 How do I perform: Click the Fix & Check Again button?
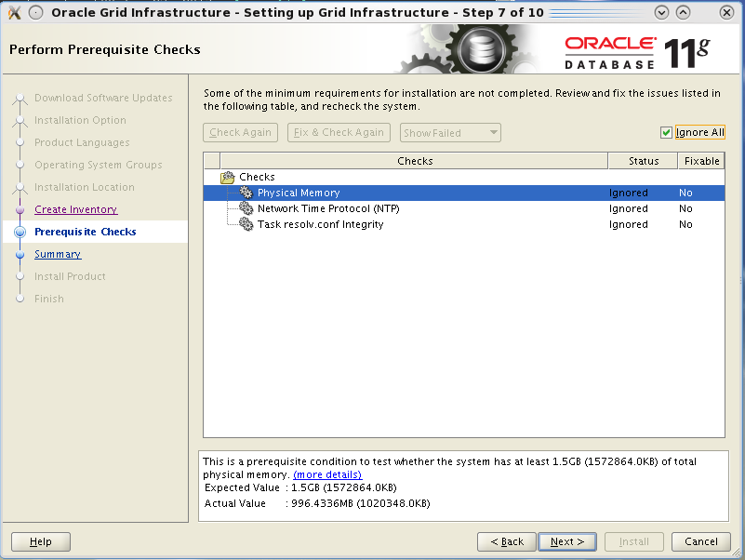(339, 133)
